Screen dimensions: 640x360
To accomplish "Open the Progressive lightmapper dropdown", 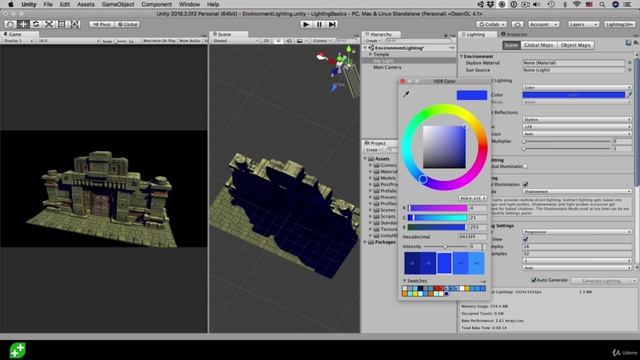I will [x=577, y=232].
